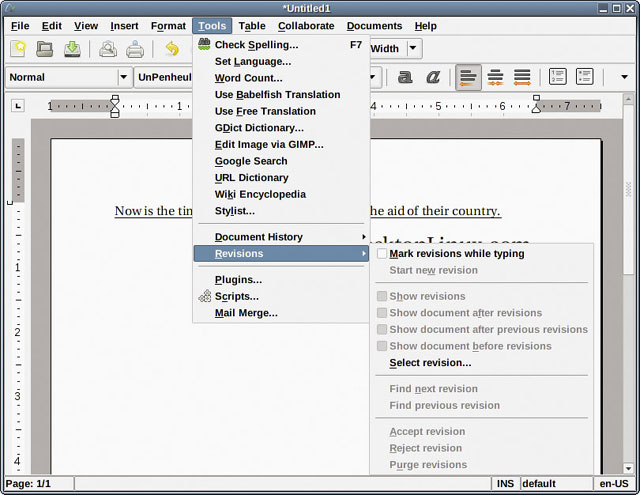Open the Insert menu
The image size is (640, 495).
tap(124, 26)
